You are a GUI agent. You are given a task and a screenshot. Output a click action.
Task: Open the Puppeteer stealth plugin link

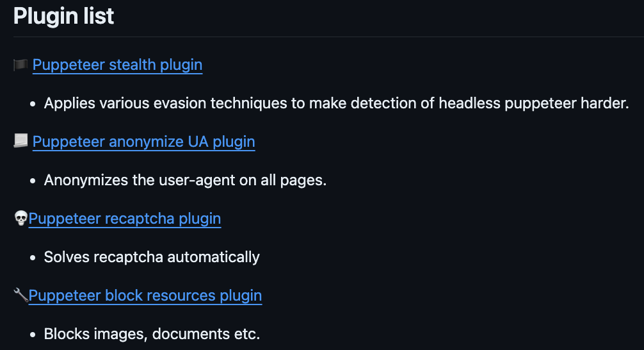tap(117, 65)
